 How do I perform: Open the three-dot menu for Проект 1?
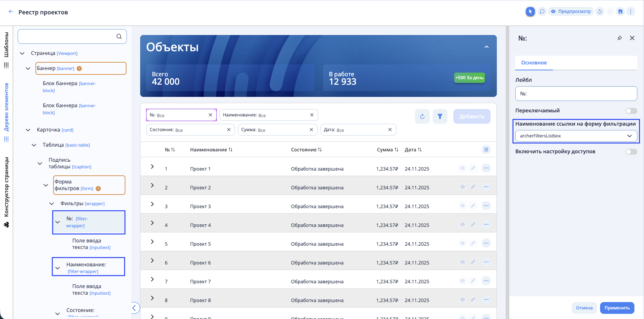point(486,168)
